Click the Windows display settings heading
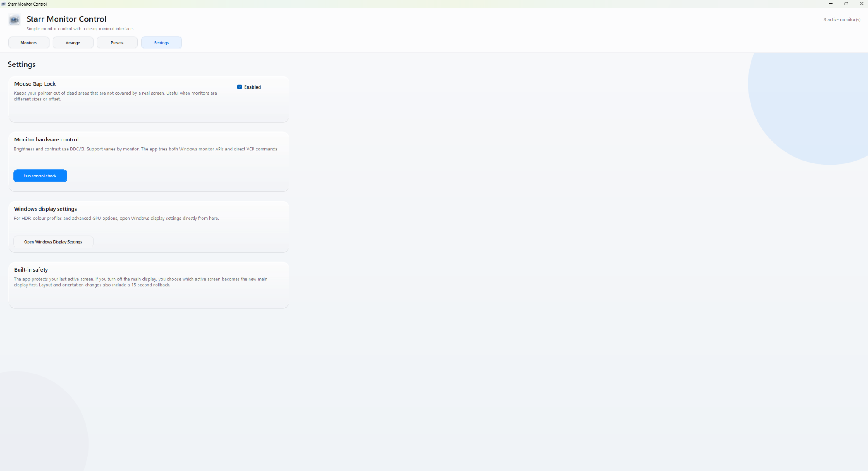 pyautogui.click(x=45, y=209)
